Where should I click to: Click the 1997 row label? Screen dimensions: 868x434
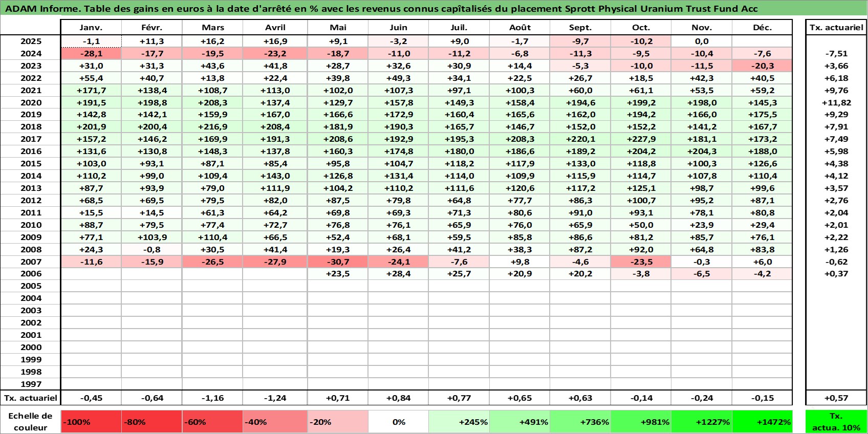coord(31,384)
